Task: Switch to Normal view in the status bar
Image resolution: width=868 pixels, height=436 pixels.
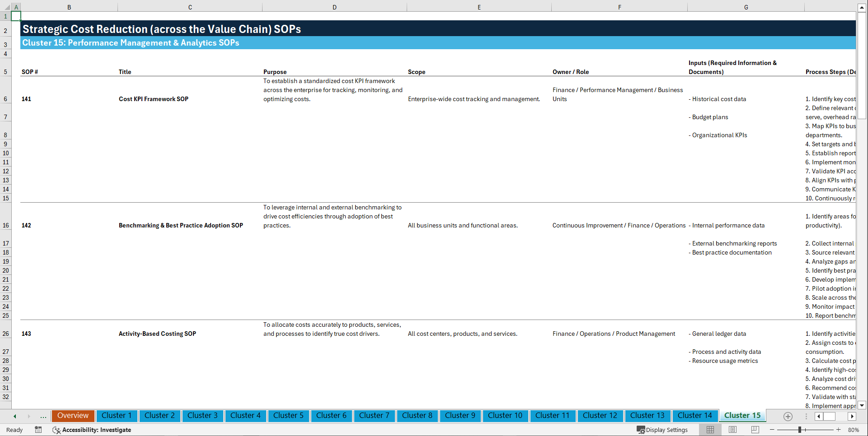Action: 710,430
